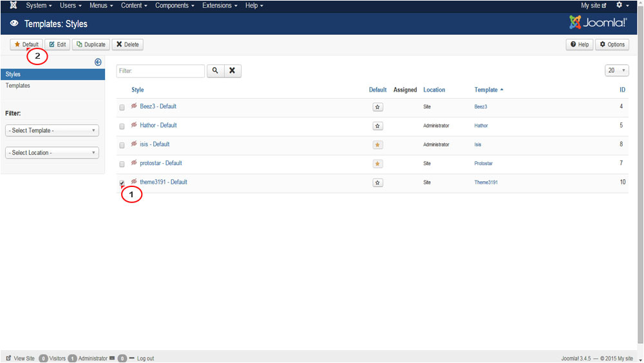Viewport: 644px width, 363px height.
Task: Open the Components menu
Action: coord(175,5)
